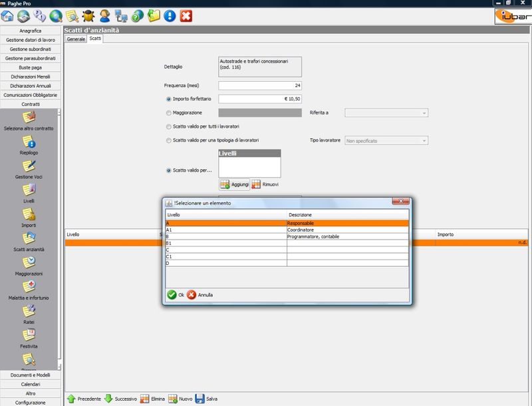Open the Riferita a dropdown
The width and height of the screenshot is (532, 406).
click(386, 113)
